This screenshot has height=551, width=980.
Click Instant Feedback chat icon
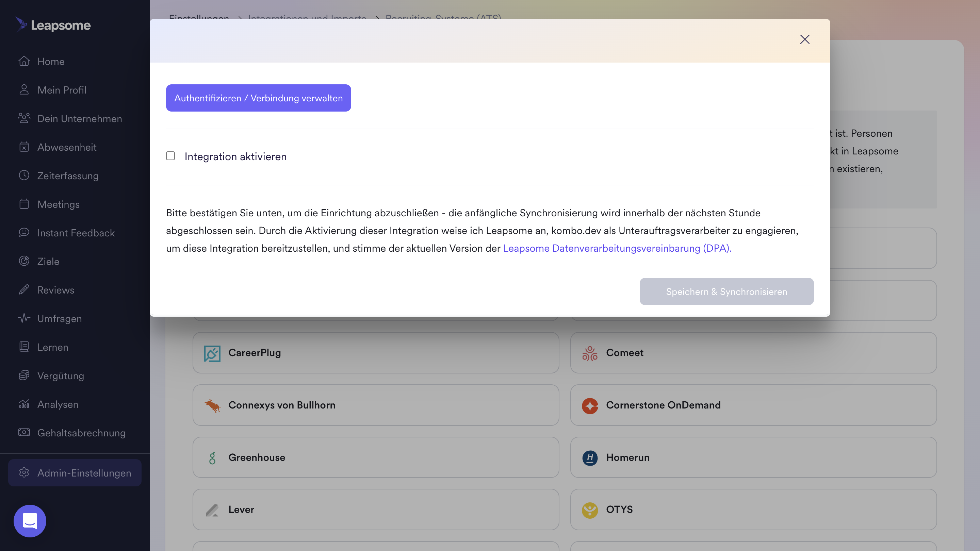[24, 232]
